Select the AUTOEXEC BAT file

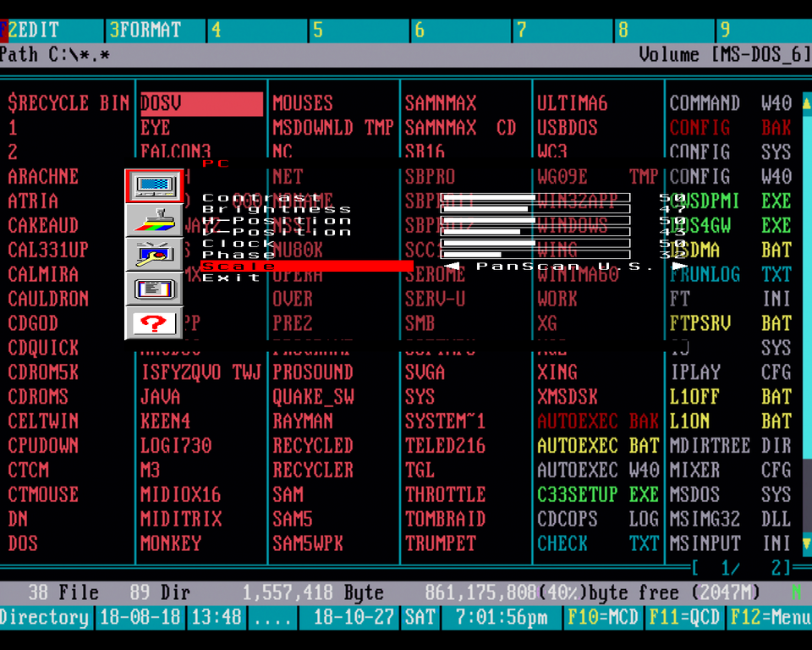tap(598, 446)
